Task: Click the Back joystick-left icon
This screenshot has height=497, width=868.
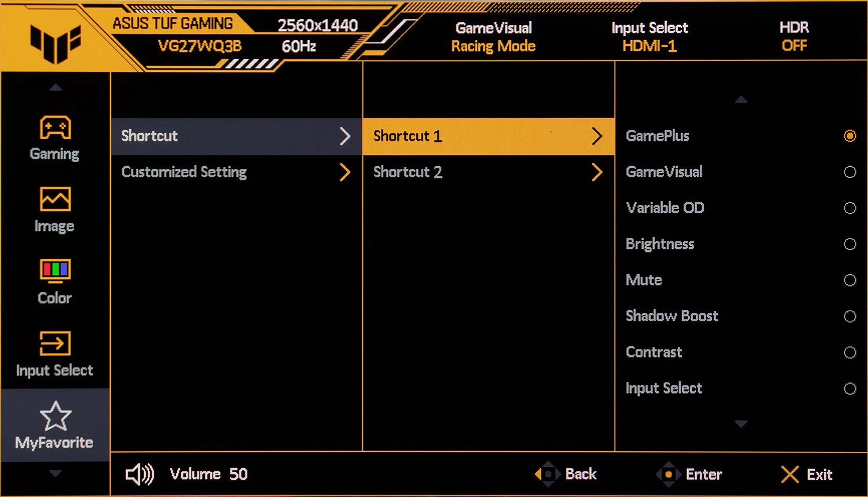Action: point(547,474)
